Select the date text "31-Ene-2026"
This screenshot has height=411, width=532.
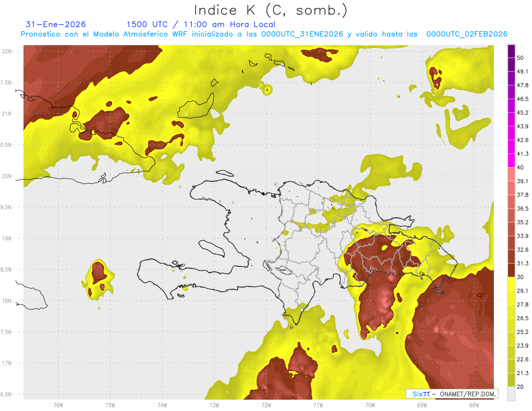point(56,24)
